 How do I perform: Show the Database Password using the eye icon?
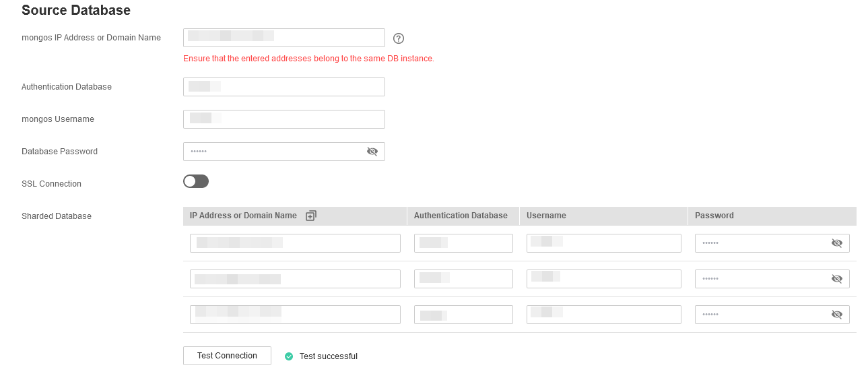pos(372,152)
